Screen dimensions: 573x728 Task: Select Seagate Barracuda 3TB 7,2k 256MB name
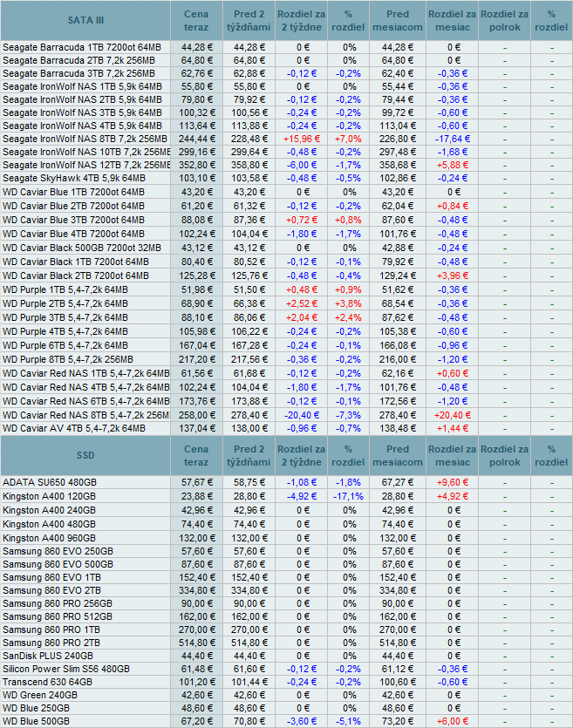click(79, 73)
